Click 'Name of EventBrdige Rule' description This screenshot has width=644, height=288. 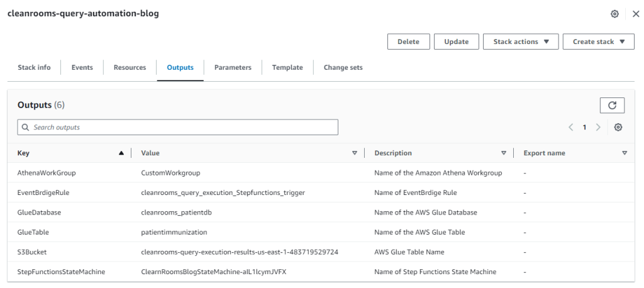tap(415, 192)
